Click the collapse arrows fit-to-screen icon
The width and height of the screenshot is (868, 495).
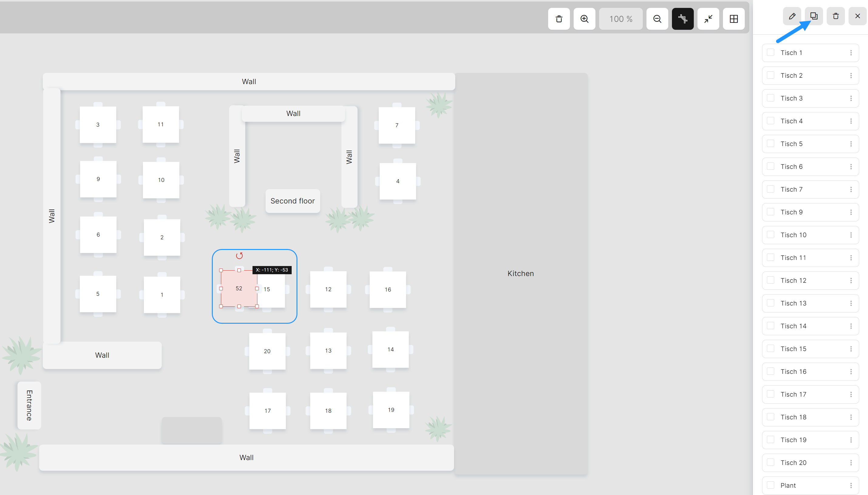(708, 19)
